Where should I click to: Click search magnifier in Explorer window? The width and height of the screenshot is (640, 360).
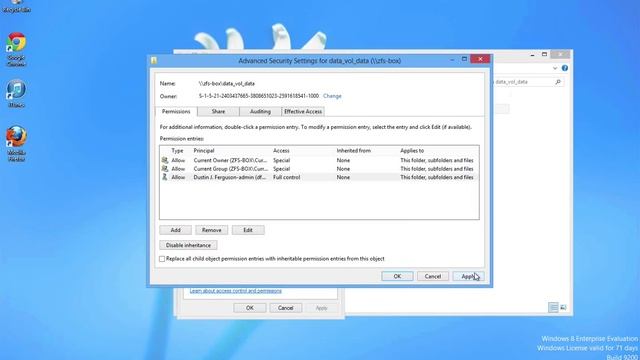pos(558,82)
